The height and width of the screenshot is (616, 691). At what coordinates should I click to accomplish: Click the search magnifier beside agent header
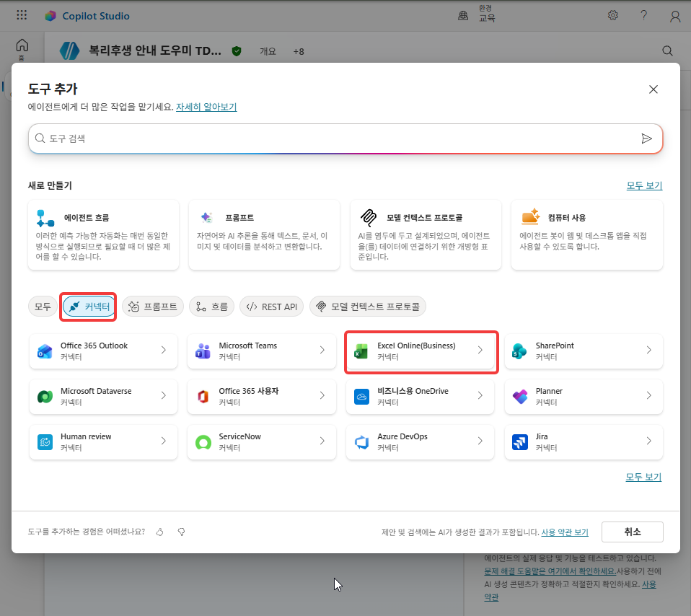click(x=668, y=51)
